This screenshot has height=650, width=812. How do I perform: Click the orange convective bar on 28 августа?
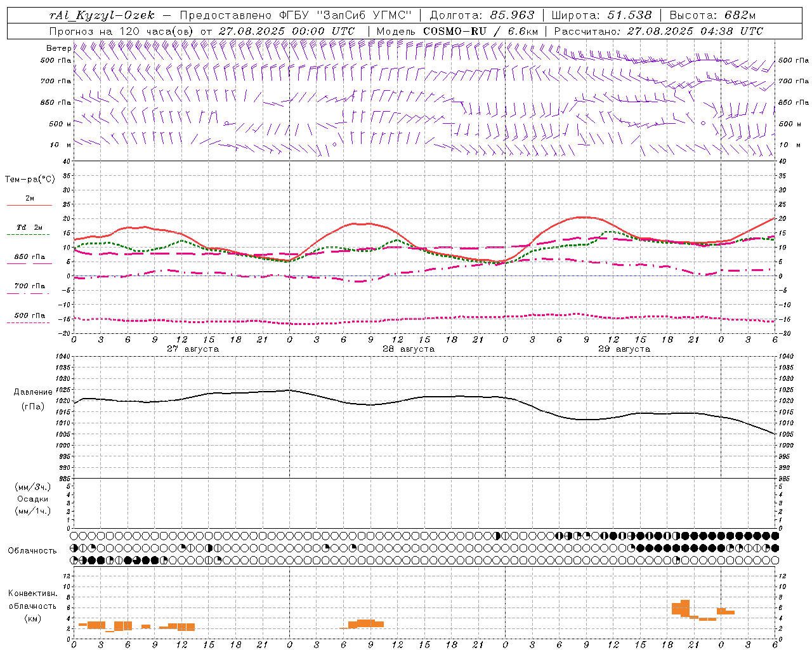(x=366, y=623)
